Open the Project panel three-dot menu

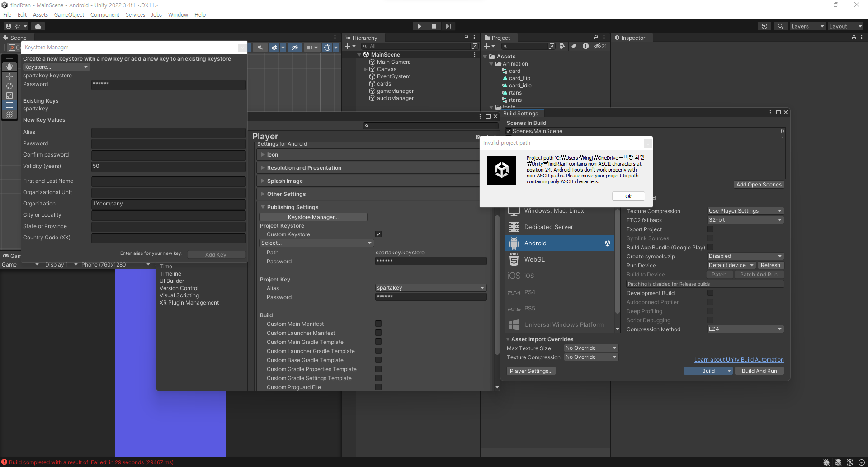[604, 38]
